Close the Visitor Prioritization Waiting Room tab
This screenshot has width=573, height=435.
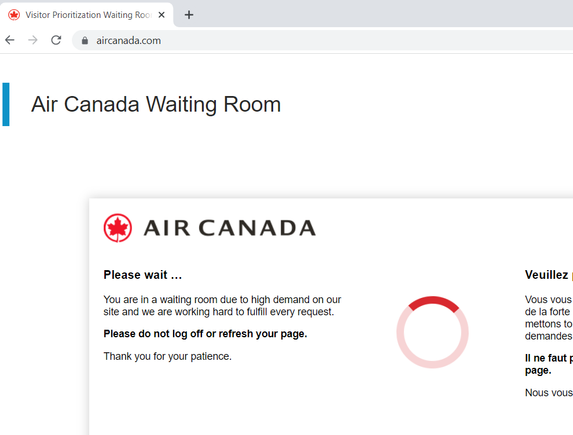coord(162,15)
